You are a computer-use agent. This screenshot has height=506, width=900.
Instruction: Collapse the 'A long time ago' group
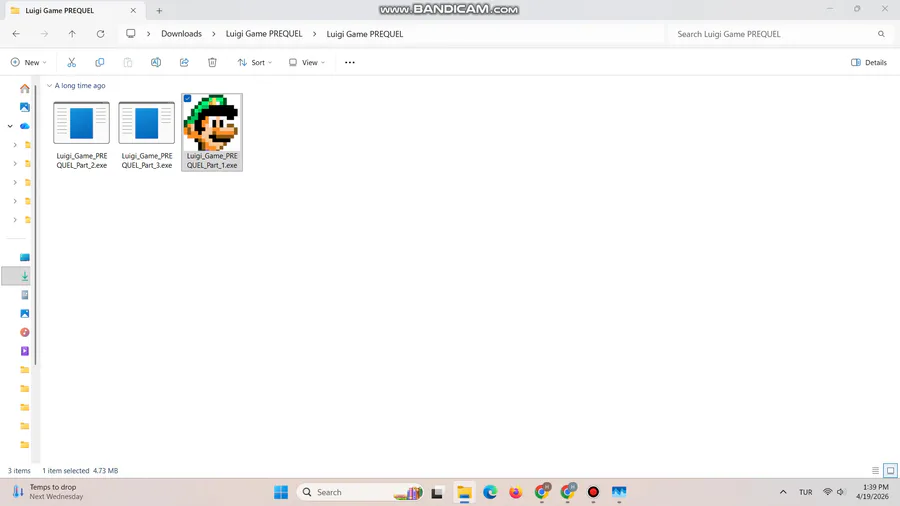tap(49, 85)
